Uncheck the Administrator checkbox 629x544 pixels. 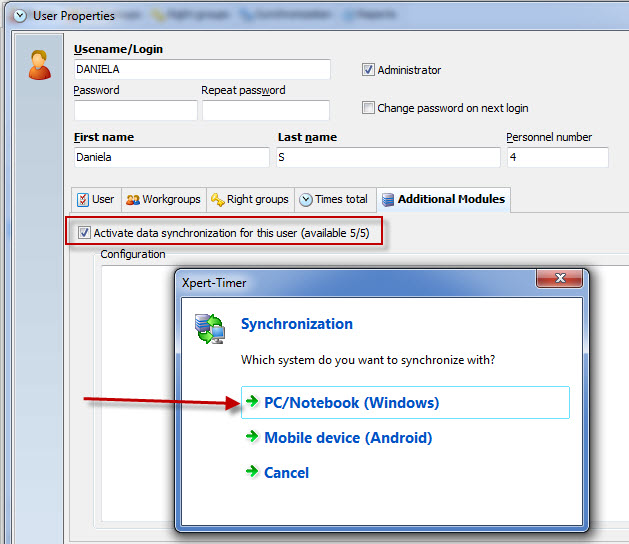(x=368, y=69)
